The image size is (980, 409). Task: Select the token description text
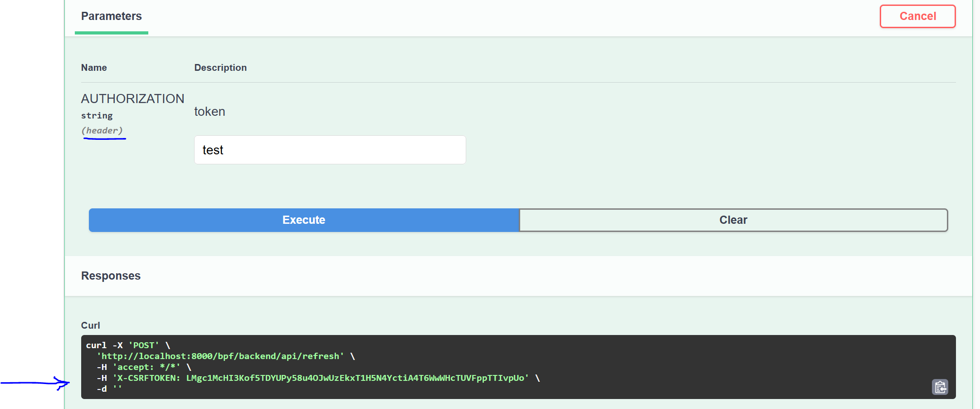pos(210,111)
